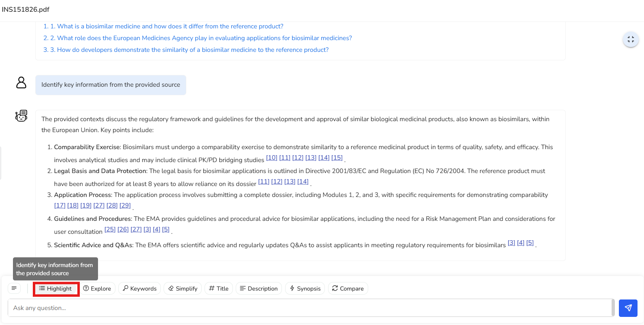Screen dimensions: 644x325
Task: Choose the Keywords quick action
Action: coord(140,289)
